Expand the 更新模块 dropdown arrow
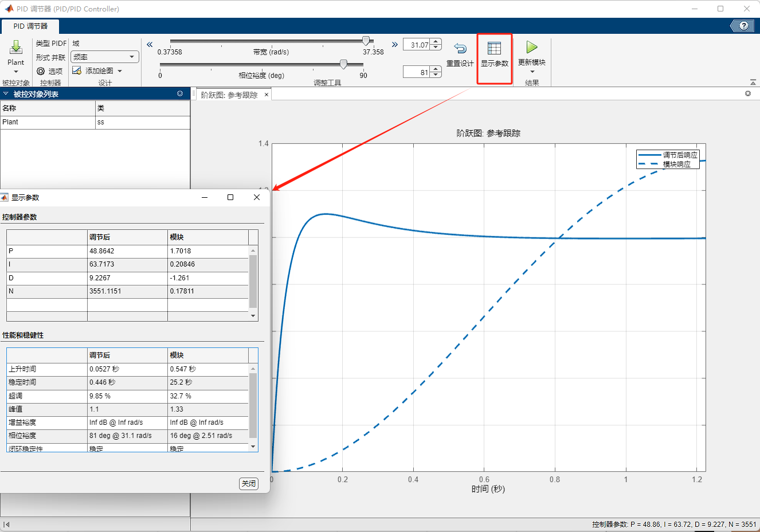The image size is (760, 532). click(532, 72)
